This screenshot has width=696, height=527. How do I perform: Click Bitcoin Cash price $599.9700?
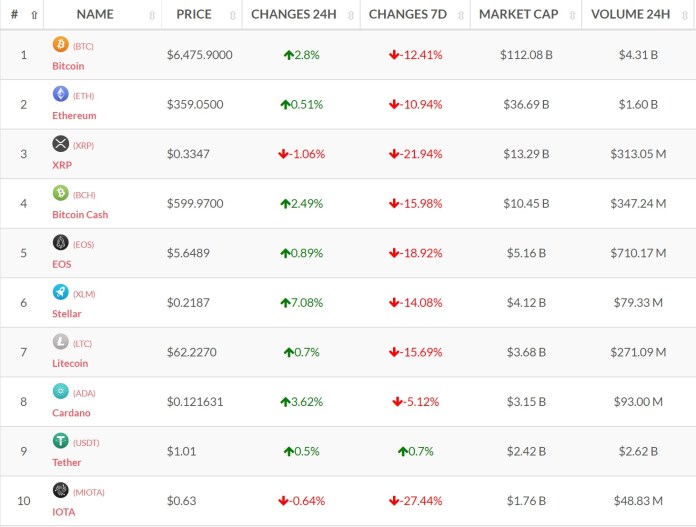[x=195, y=204]
